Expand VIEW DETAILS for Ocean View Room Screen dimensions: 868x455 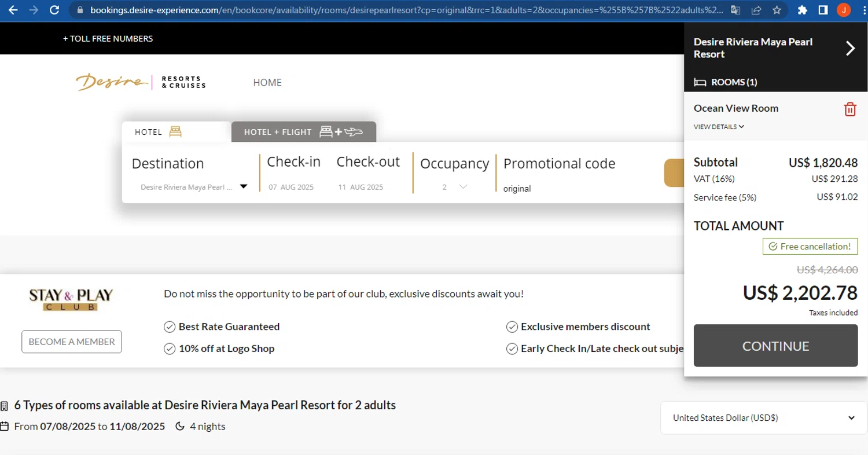[x=719, y=127]
